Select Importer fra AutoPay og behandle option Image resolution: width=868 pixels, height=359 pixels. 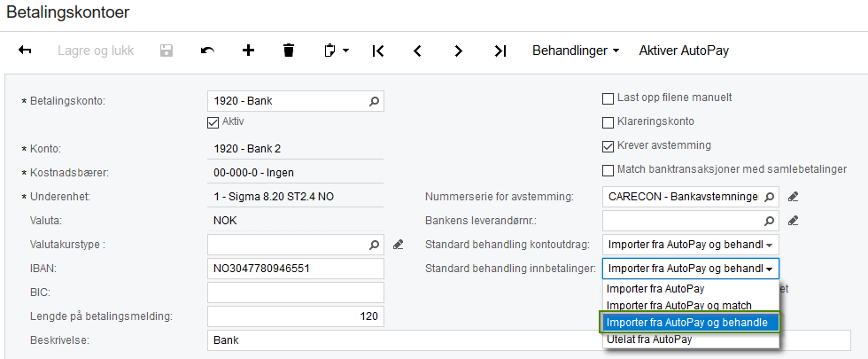(x=690, y=323)
